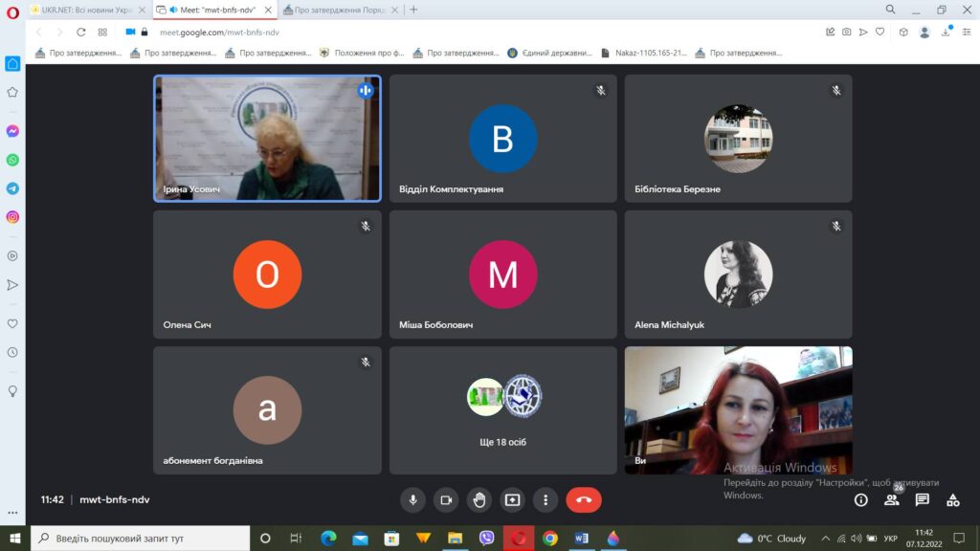Screen dimensions: 980x551
Task: Click the present screen button
Action: click(x=512, y=499)
